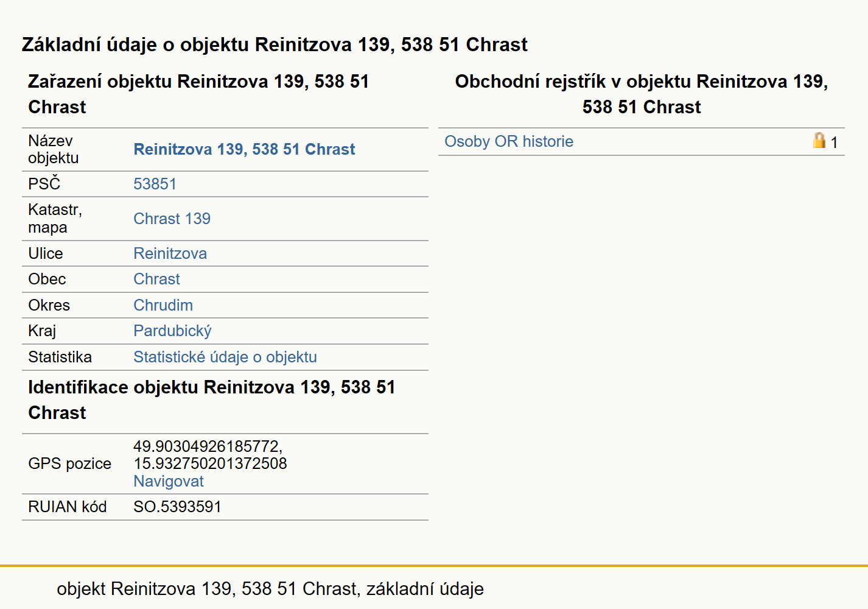This screenshot has width=868, height=609.
Task: Open the Reinitzova 139, 538 51 Chrast object name link
Action: [x=244, y=149]
